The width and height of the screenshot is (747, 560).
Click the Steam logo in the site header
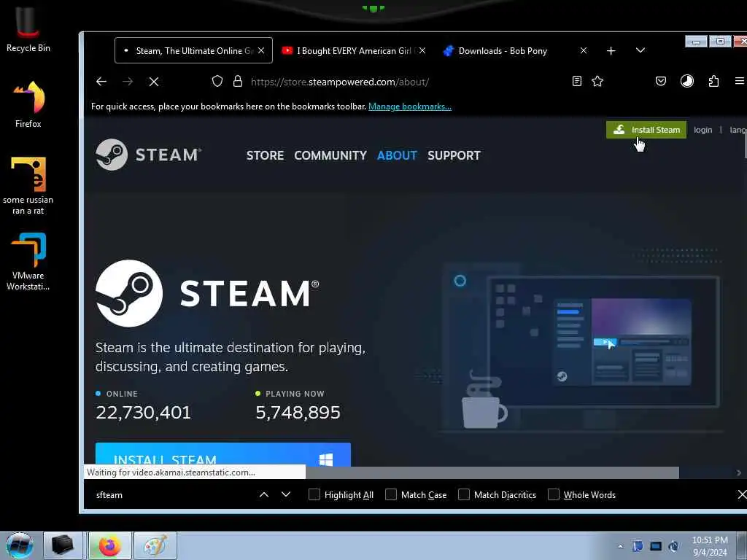point(148,155)
